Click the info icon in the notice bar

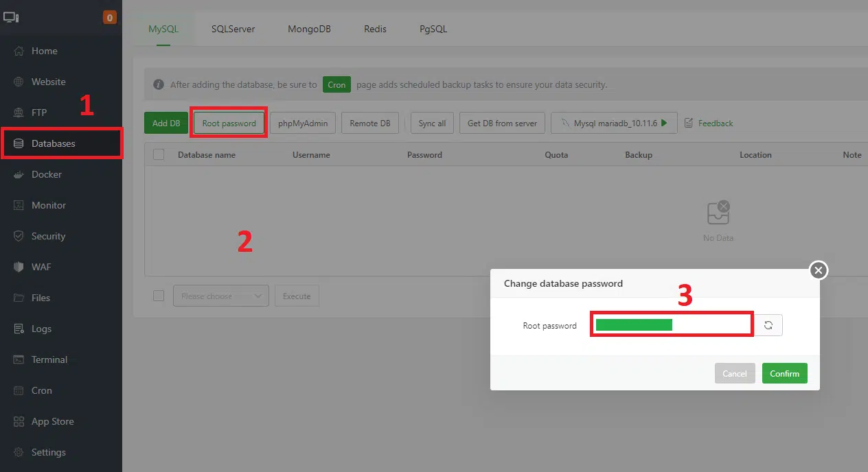[x=159, y=85]
